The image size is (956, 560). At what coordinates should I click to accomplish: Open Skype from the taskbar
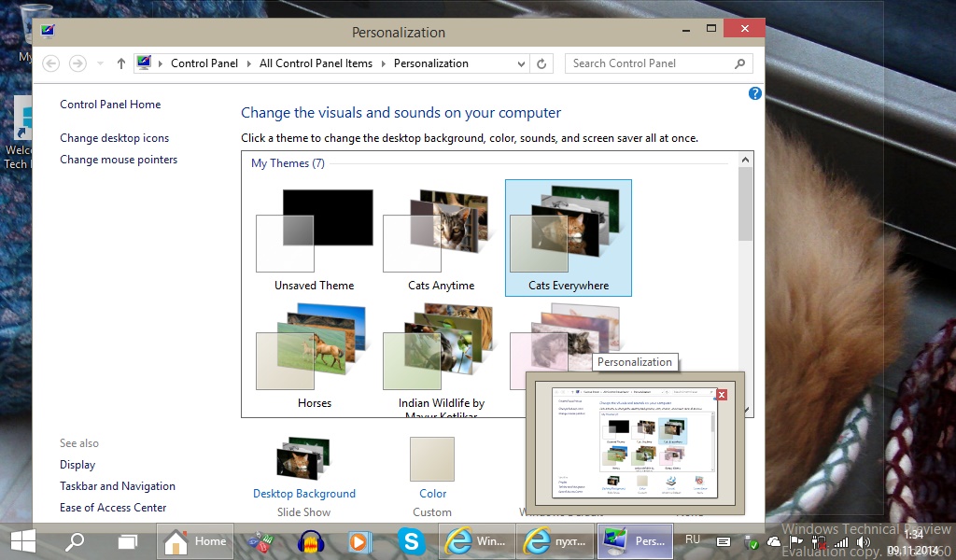point(411,541)
